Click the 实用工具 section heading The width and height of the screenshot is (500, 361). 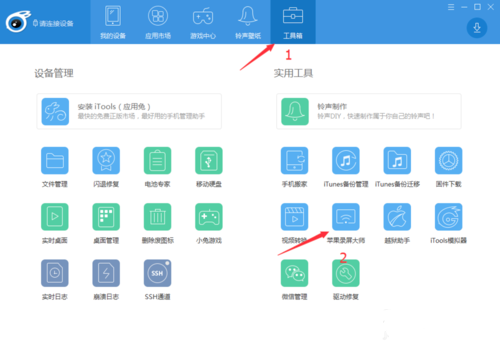pos(293,73)
